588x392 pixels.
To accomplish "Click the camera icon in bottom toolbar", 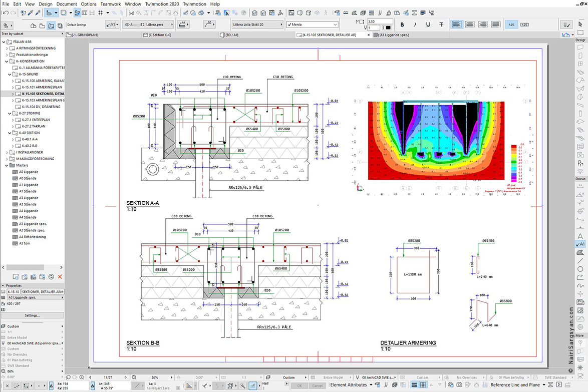I will (x=459, y=385).
